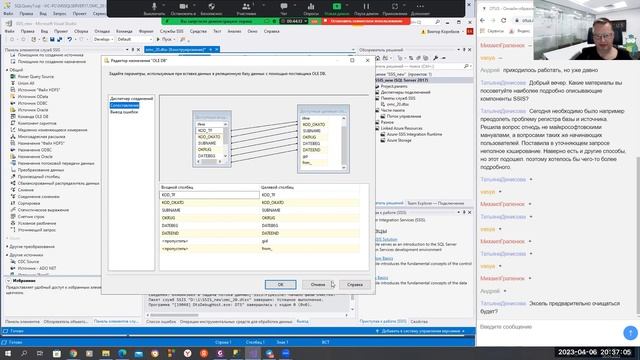
Task: Open the Отладка menu
Action: click(102, 31)
